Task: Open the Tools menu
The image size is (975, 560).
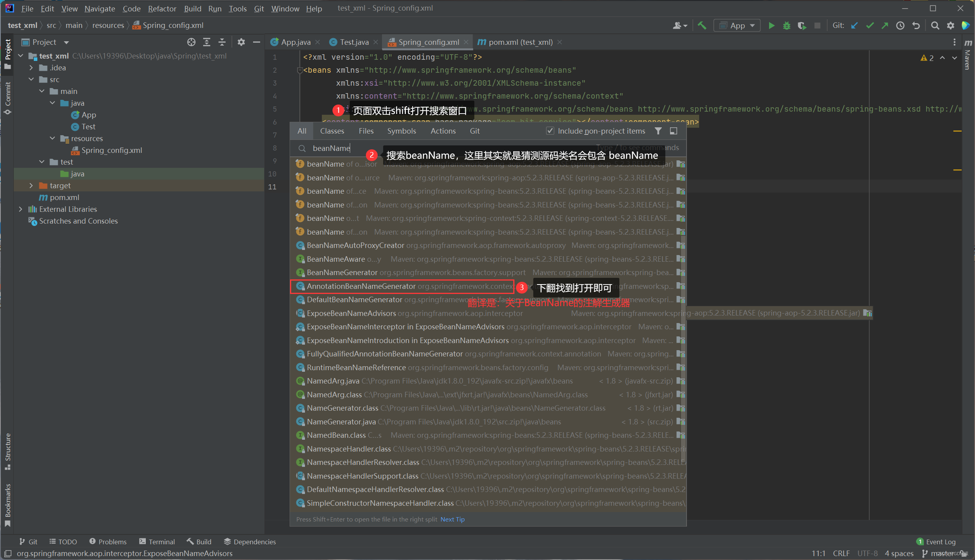Action: (x=237, y=8)
